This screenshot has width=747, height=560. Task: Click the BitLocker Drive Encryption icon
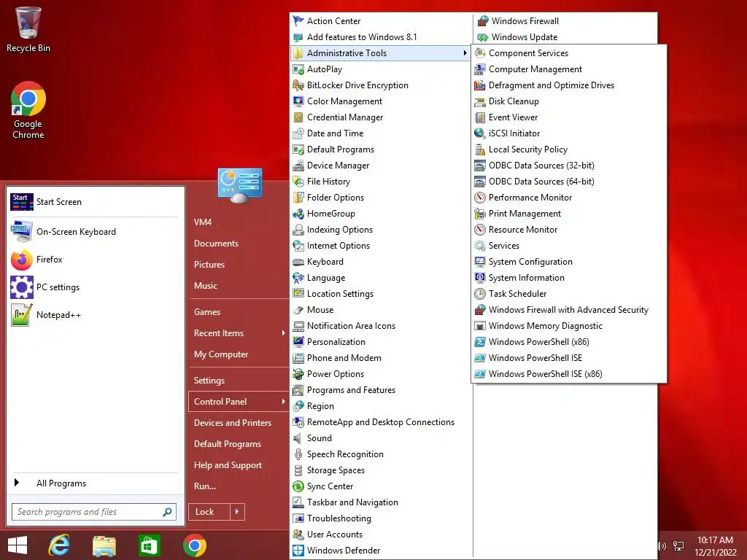[298, 85]
